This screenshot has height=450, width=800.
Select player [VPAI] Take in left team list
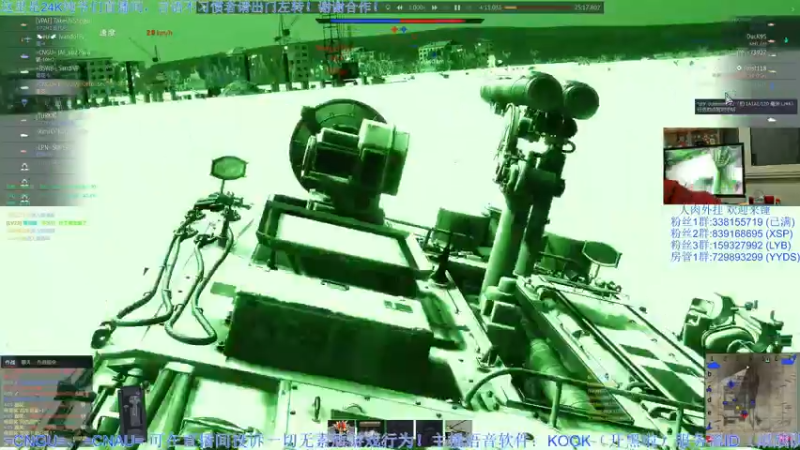pos(62,21)
